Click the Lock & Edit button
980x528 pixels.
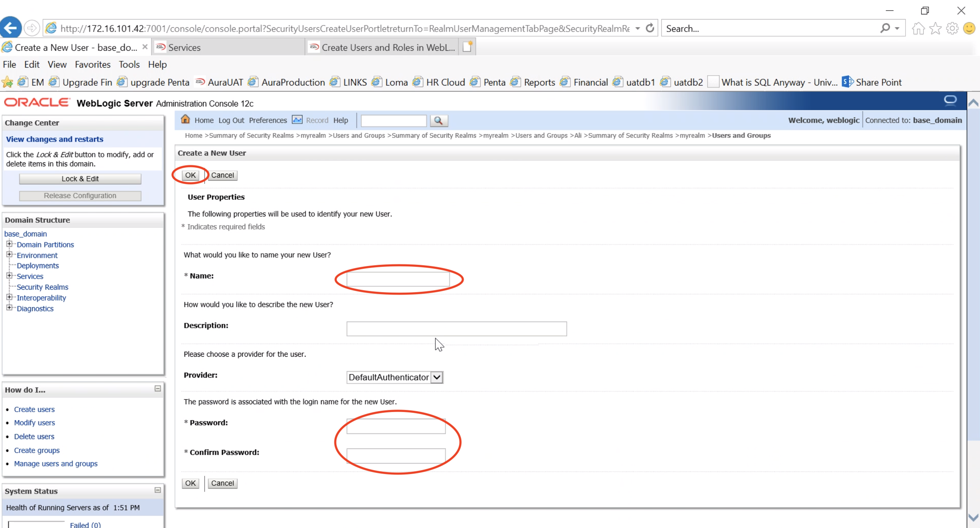pyautogui.click(x=80, y=179)
